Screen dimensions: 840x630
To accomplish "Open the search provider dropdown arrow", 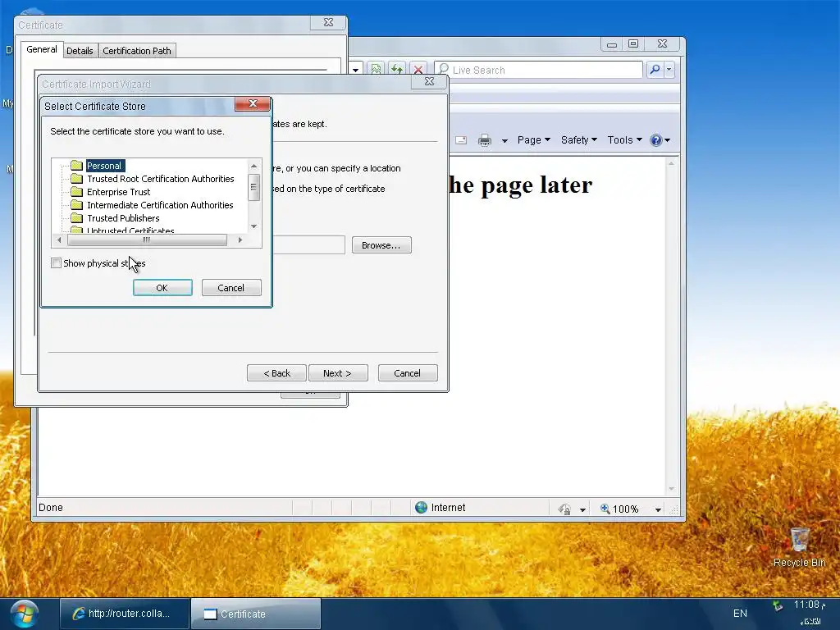I will (x=669, y=70).
